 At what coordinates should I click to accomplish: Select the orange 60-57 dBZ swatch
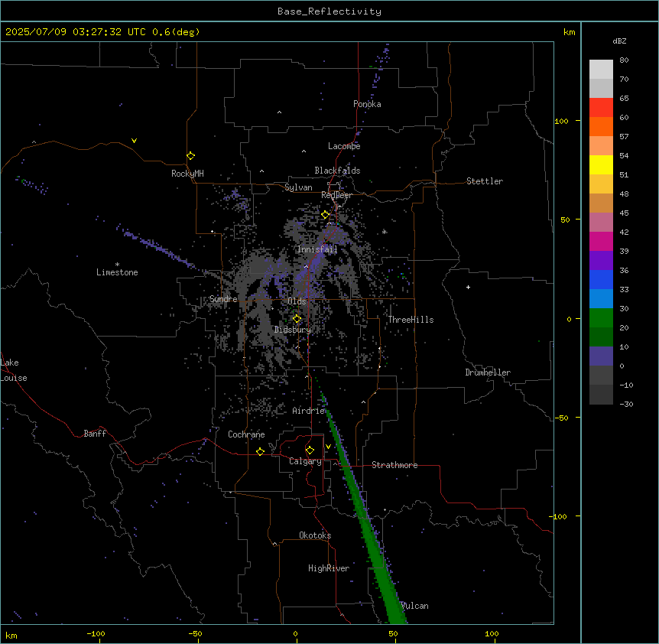point(601,126)
